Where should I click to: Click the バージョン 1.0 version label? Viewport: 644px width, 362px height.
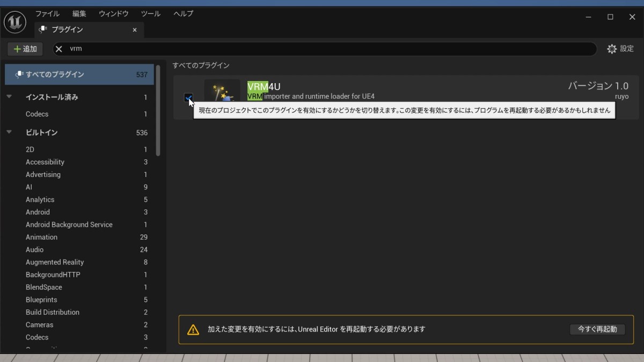tap(598, 86)
